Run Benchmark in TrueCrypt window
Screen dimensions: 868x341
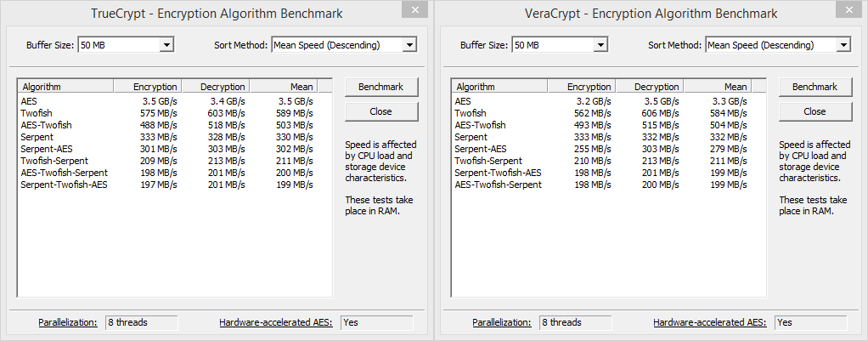tap(380, 87)
